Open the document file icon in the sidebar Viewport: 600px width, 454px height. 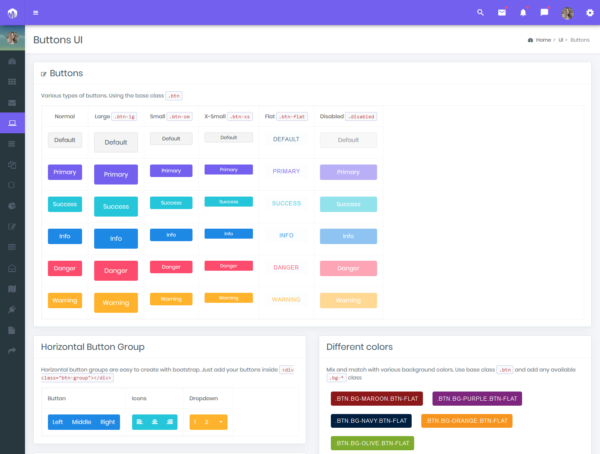[12, 330]
